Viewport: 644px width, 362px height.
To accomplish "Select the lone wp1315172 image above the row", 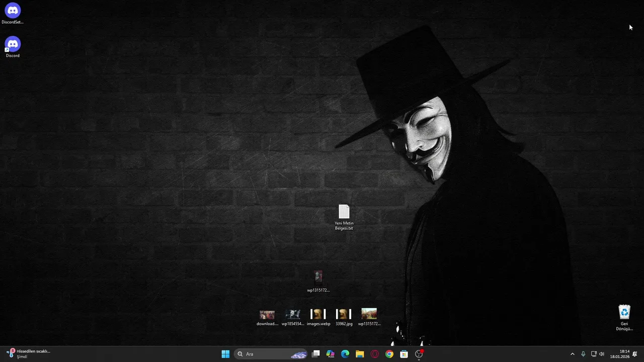I will coord(318,281).
